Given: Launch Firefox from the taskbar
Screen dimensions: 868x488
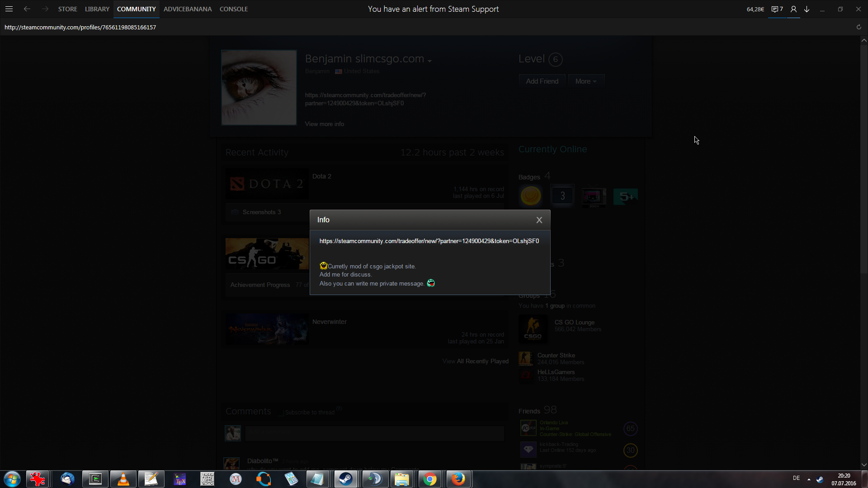Looking at the screenshot, I should 458,479.
